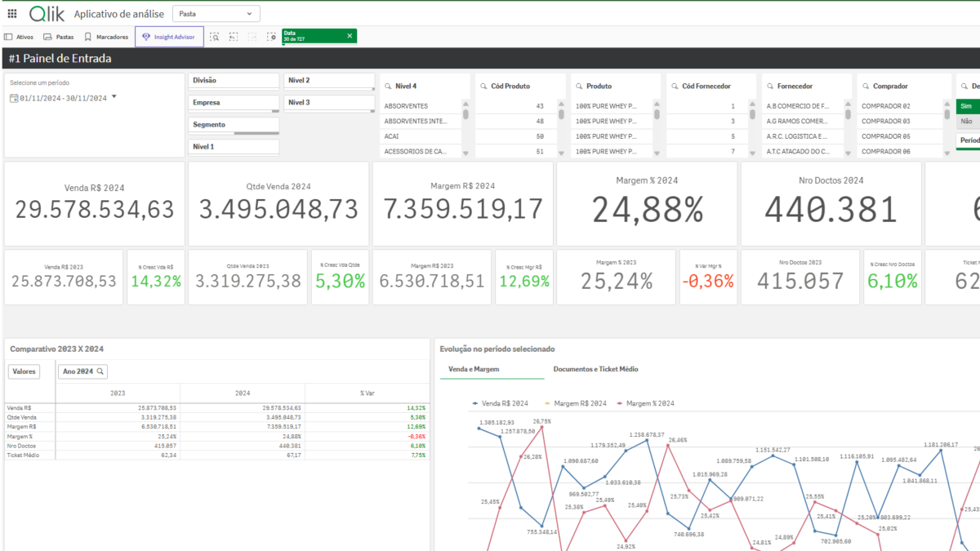Expand the Ano 2024 dimension selector
The width and height of the screenshot is (980, 551).
click(x=84, y=371)
